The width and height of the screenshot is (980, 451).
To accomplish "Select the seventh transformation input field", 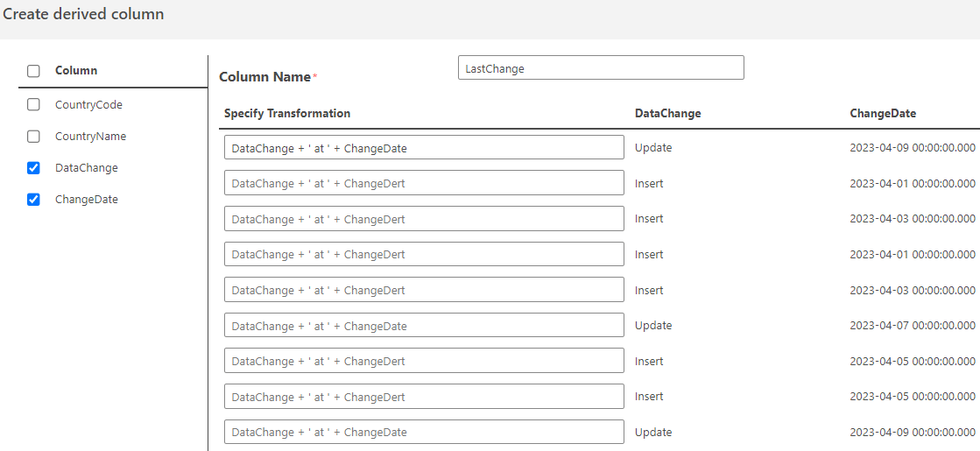I will click(x=424, y=361).
